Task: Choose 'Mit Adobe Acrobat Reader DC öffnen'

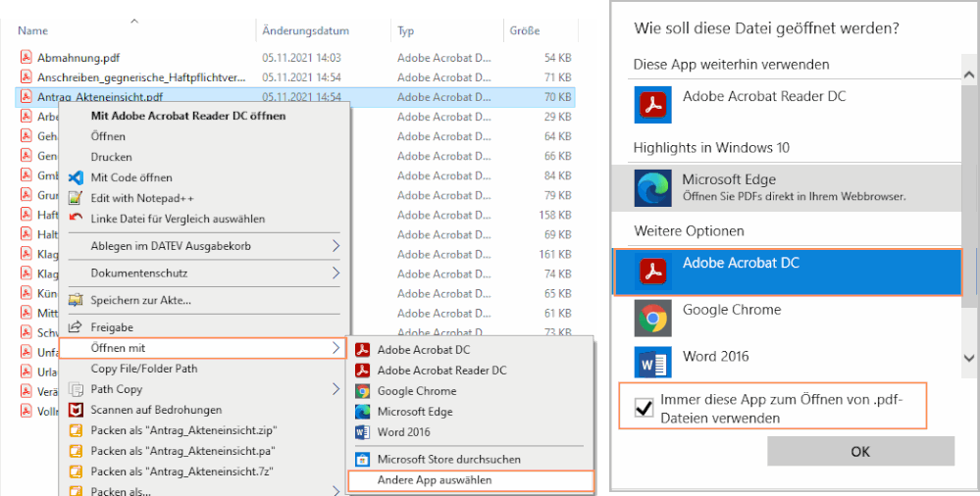Action: click(188, 116)
